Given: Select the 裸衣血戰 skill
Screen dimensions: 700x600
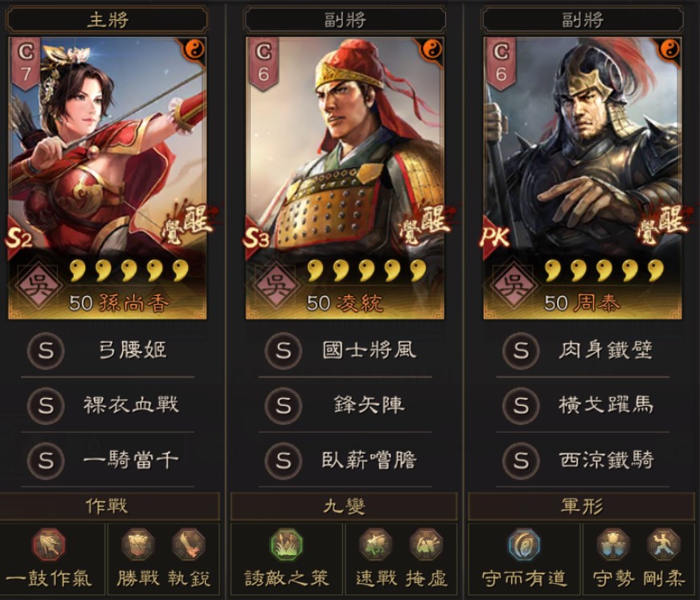Looking at the screenshot, I should coord(107,405).
